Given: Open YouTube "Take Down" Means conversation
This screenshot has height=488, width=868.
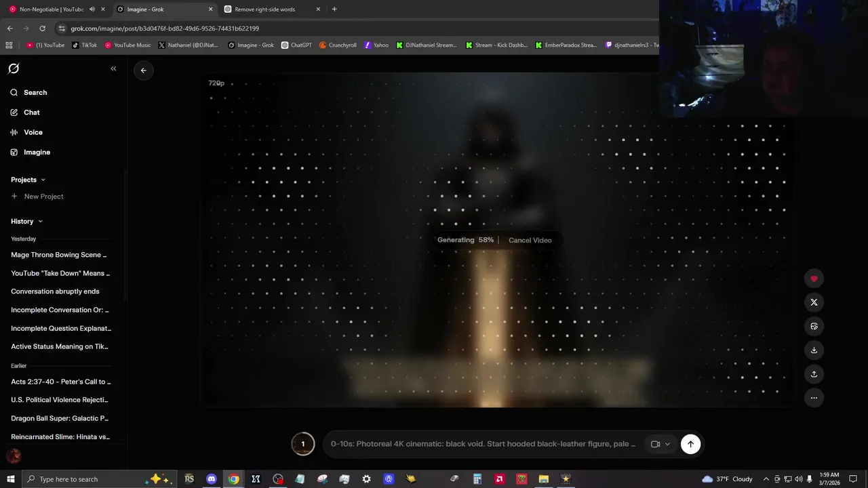Looking at the screenshot, I should (x=60, y=273).
